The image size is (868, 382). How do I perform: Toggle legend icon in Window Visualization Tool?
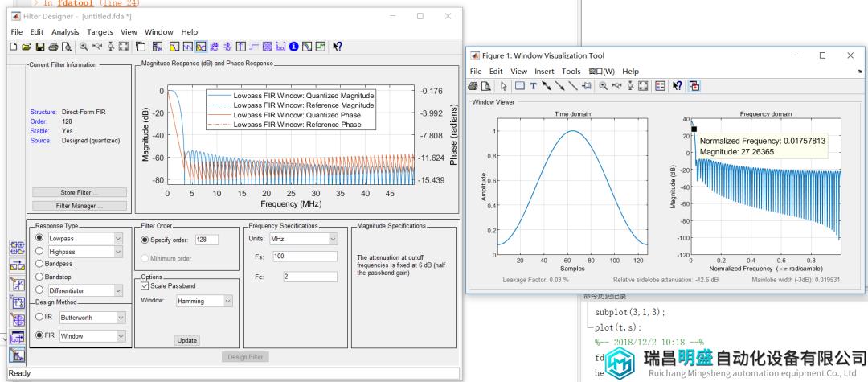(661, 86)
